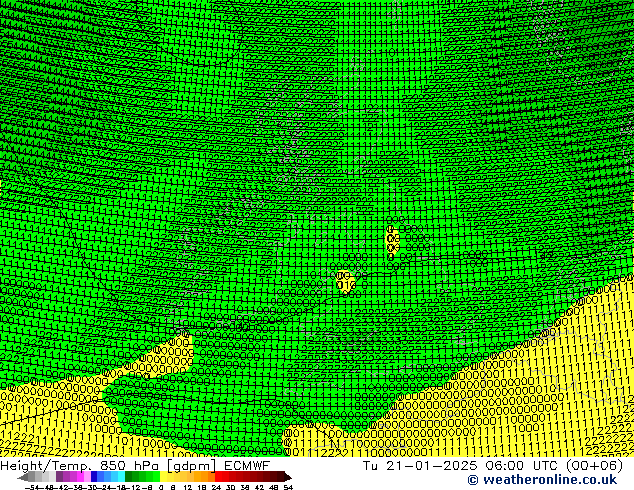Click the 'Tu 21-01-2025 06:00 UTC (00+06)' timestamp
Viewport: 634px width, 490px height.
click(493, 466)
